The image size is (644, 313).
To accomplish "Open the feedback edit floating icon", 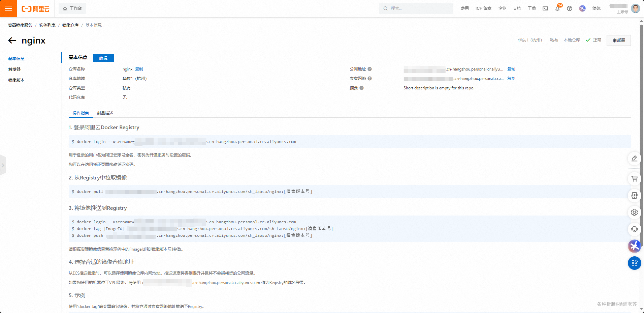I will (634, 159).
